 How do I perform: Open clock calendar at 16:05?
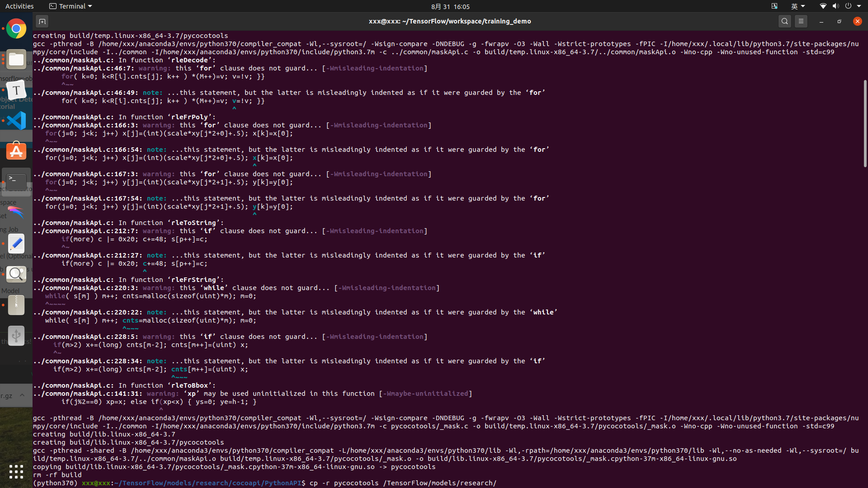(450, 6)
